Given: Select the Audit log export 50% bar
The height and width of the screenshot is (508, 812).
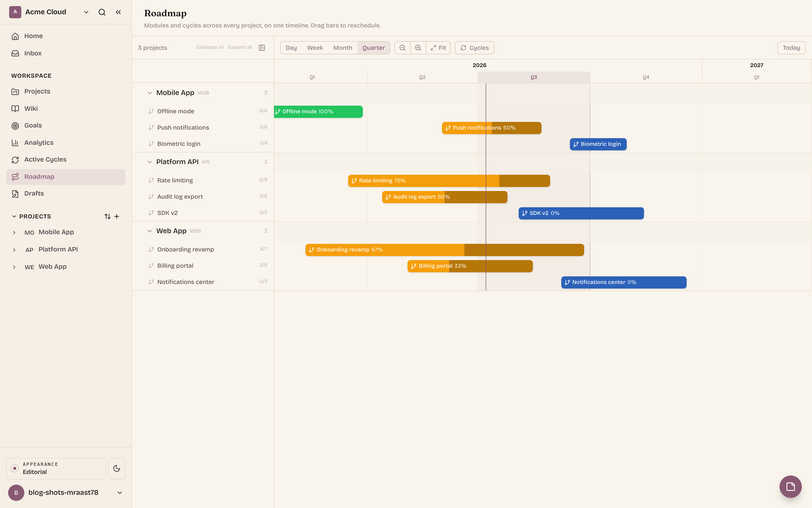Looking at the screenshot, I should [445, 197].
